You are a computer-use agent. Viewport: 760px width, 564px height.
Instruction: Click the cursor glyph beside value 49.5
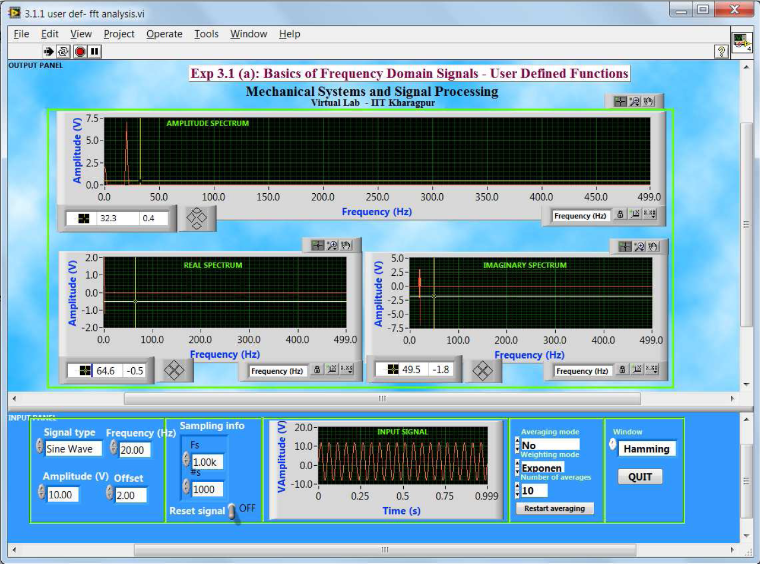point(393,369)
